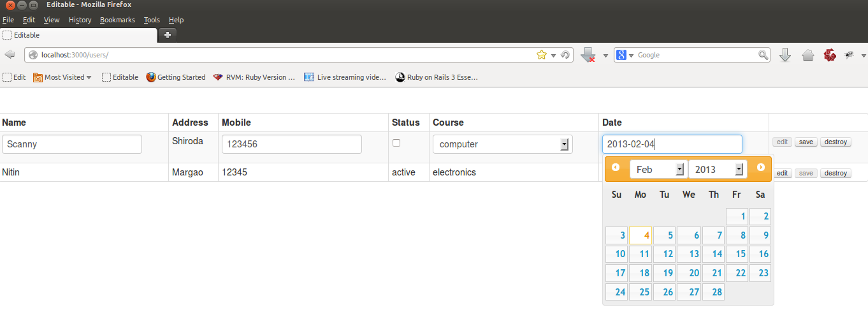Select day 20 in the calendar
The image size is (868, 312).
pos(689,273)
